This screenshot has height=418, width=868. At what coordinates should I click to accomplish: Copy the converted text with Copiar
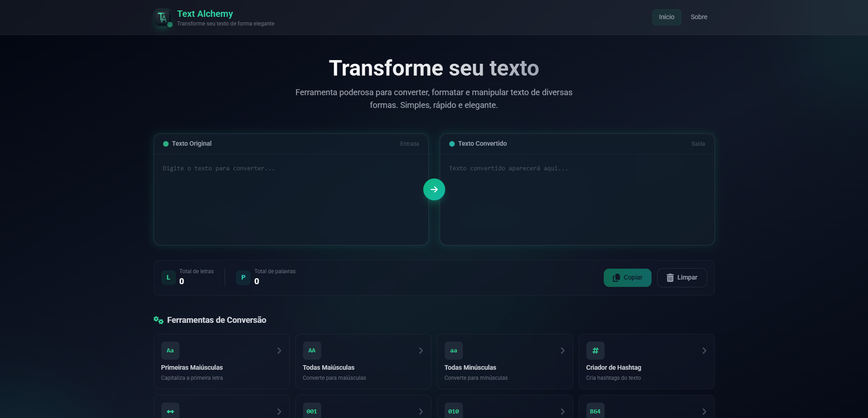(627, 278)
